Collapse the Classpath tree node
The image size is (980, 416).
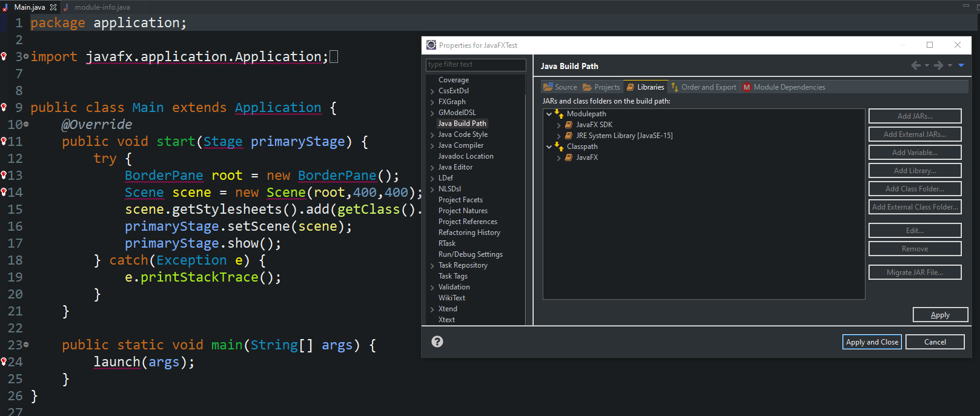(549, 147)
